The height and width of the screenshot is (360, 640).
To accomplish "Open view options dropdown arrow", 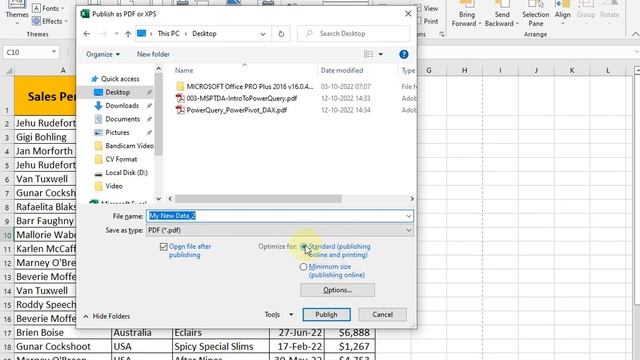I will tap(380, 54).
